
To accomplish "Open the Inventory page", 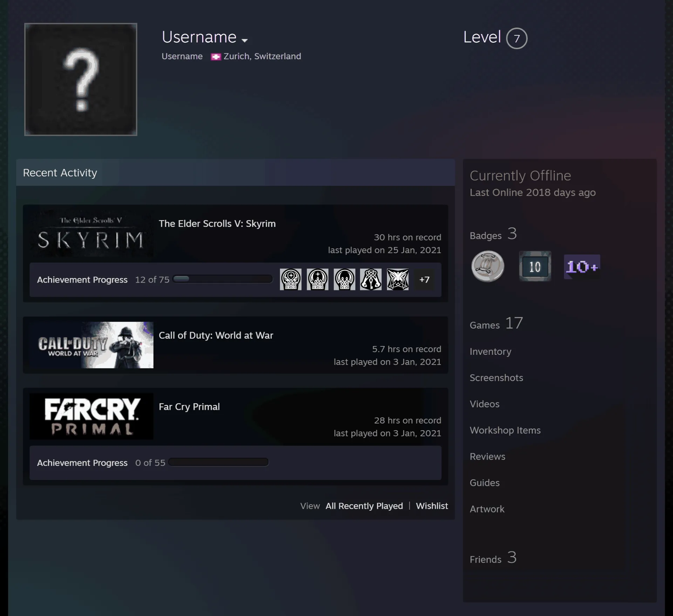I will 490,352.
